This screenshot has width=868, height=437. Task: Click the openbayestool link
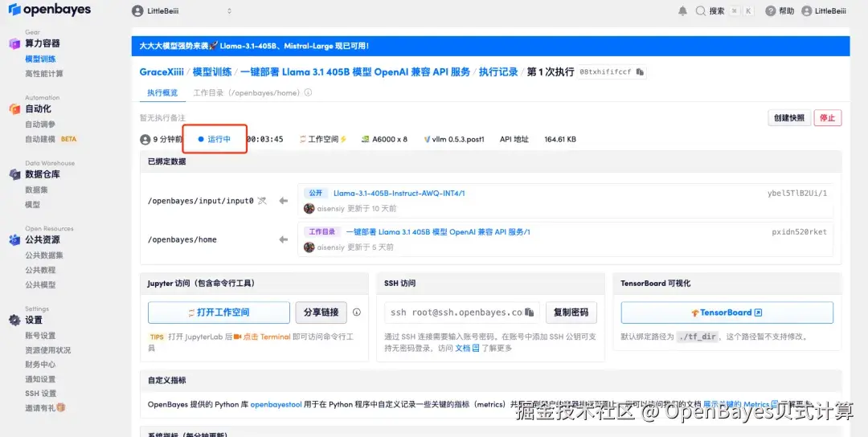(276, 404)
